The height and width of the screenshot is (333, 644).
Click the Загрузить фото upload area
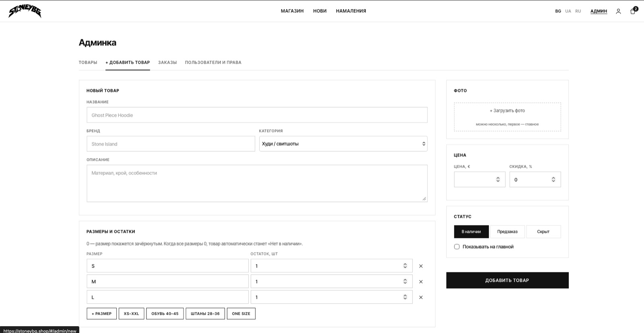[507, 117]
